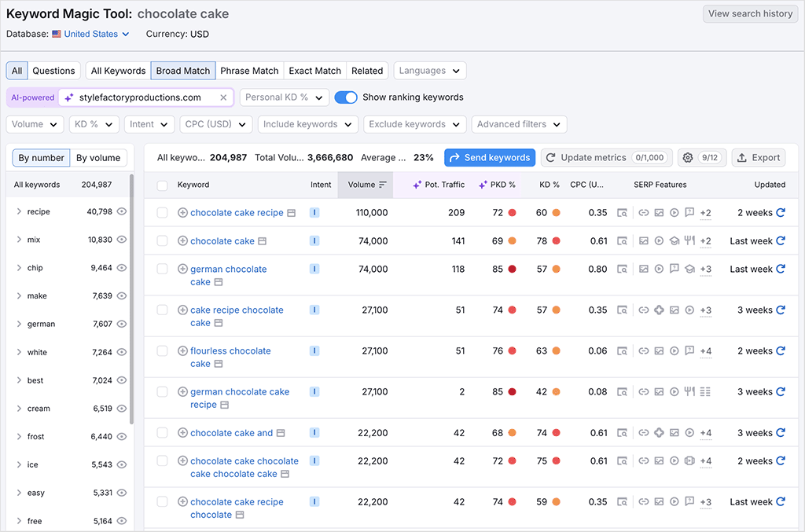Expand the recipe keyword group

[x=19, y=211]
